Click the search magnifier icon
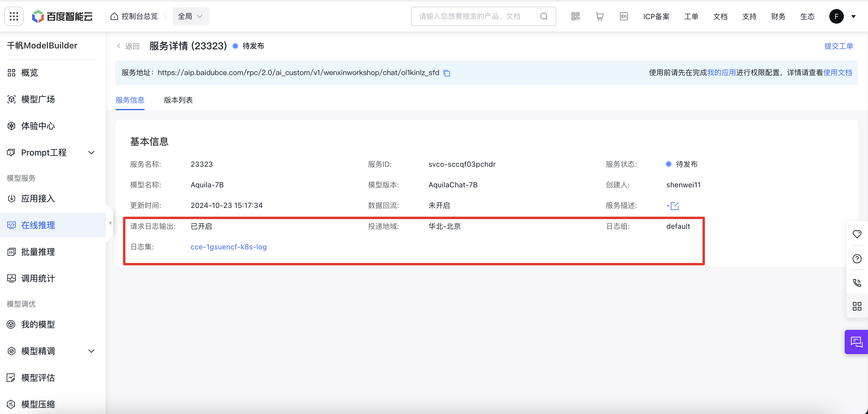Image resolution: width=868 pixels, height=414 pixels. click(x=544, y=16)
